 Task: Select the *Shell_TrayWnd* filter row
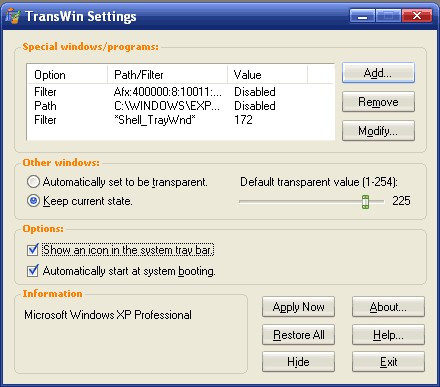tap(180, 120)
